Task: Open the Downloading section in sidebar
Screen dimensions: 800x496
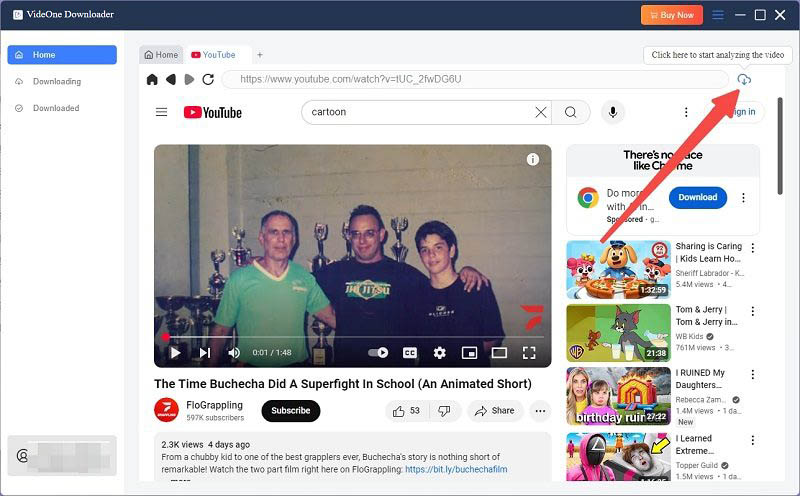Action: click(57, 81)
